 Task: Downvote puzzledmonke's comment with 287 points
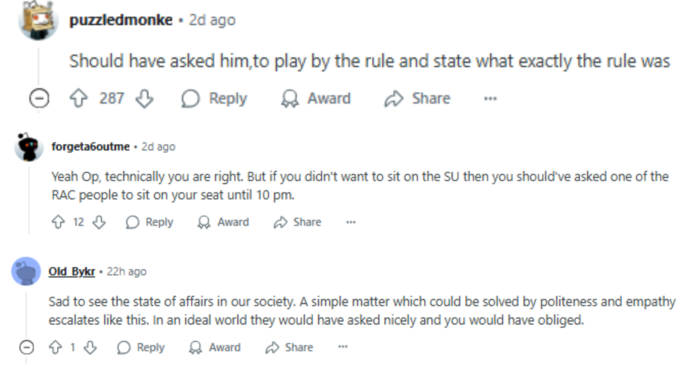(144, 98)
